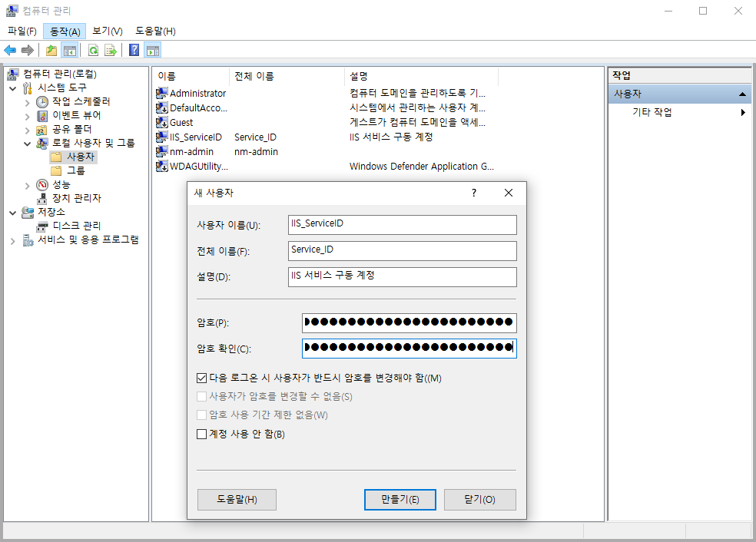Sort by the 이름 column header

pos(191,77)
